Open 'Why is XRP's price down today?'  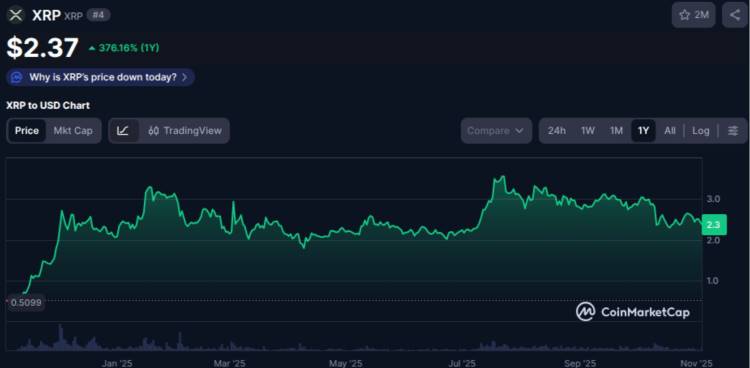coord(100,77)
